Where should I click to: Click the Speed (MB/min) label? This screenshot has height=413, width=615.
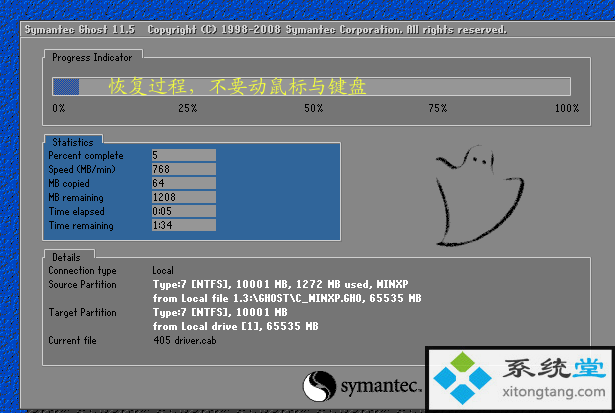[x=82, y=169]
